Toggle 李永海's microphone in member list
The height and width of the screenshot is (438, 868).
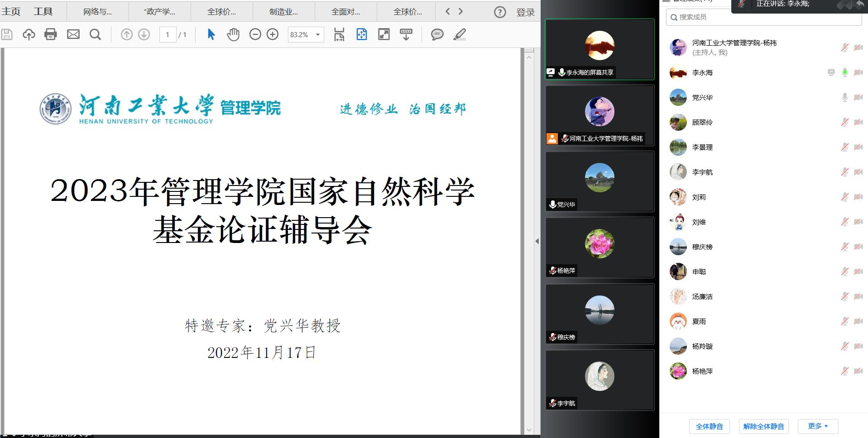[844, 72]
